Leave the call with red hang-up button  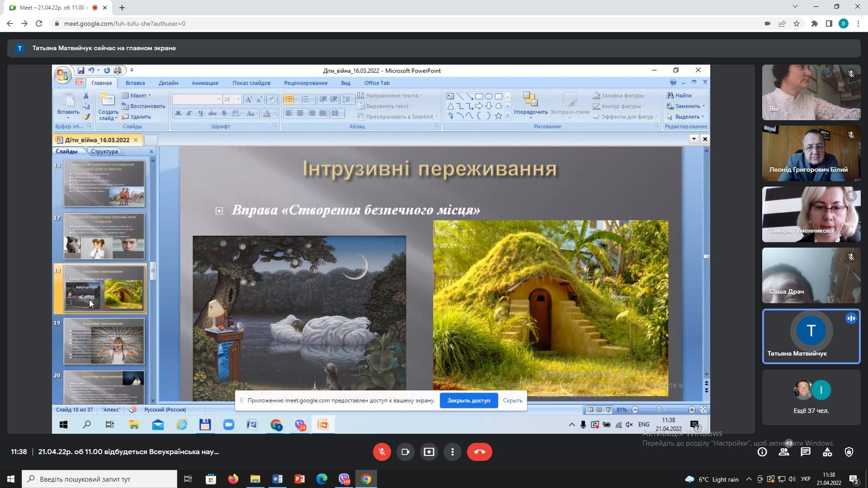coord(479,452)
